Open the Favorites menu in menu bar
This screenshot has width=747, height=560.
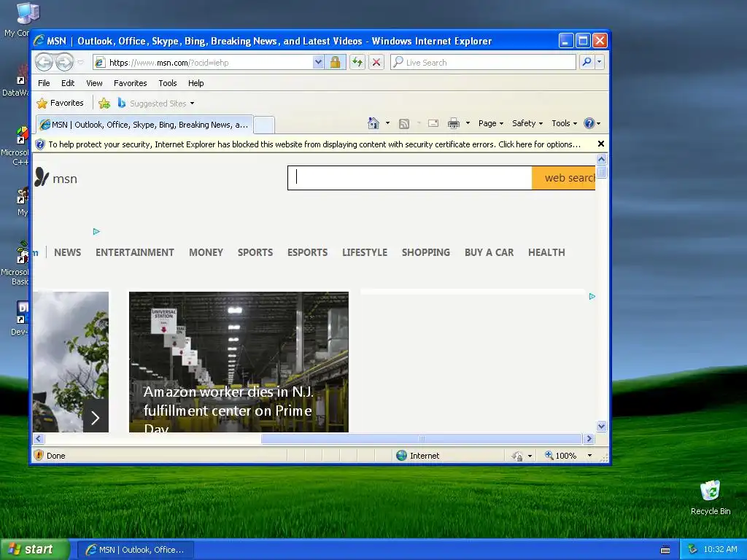(x=130, y=83)
